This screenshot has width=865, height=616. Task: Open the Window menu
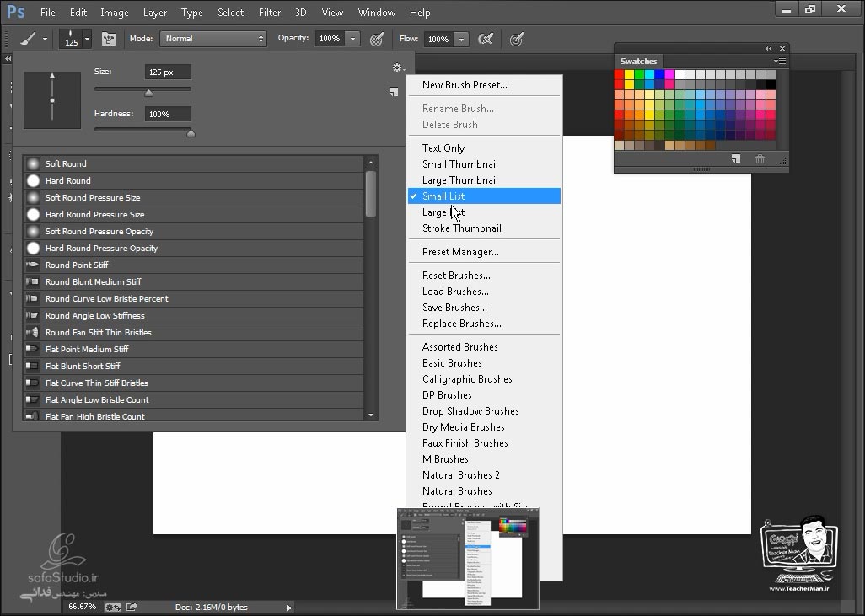coord(377,12)
